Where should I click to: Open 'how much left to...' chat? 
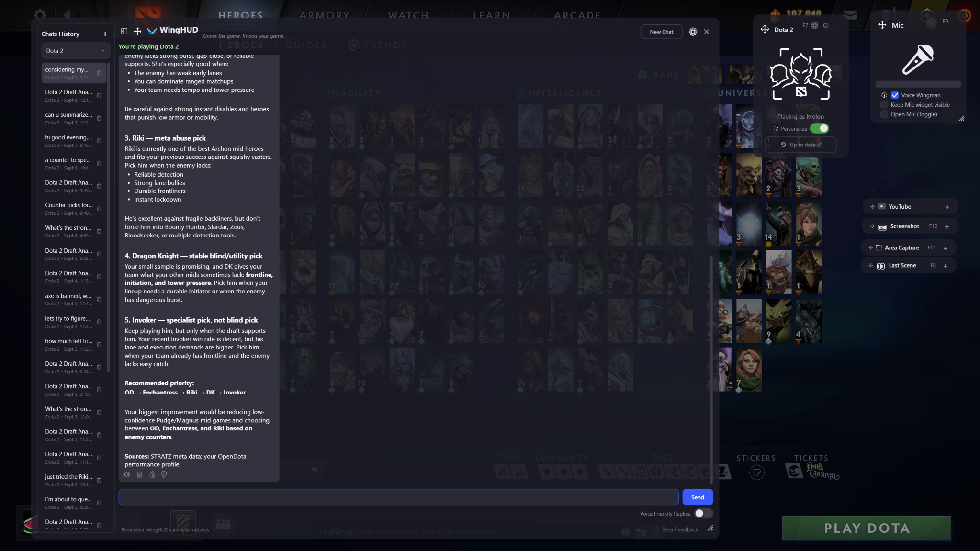[x=73, y=345]
